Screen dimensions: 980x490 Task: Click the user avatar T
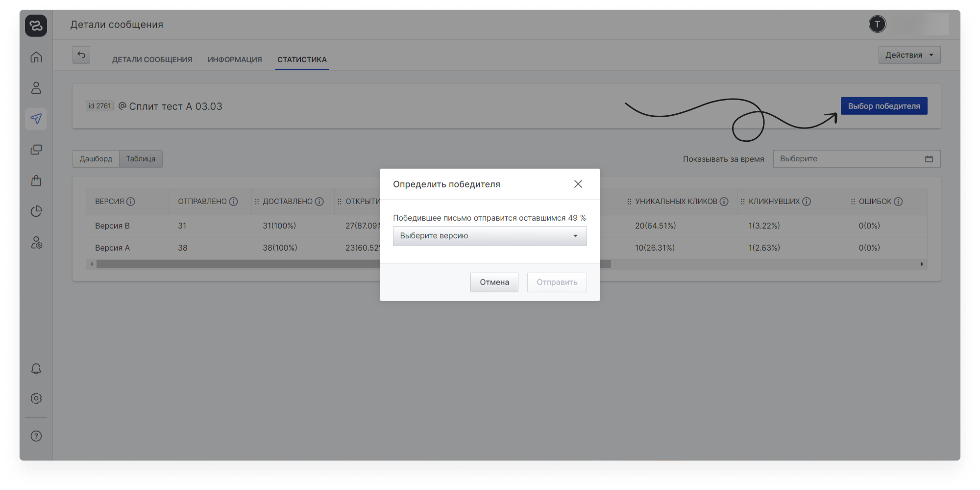coord(878,24)
